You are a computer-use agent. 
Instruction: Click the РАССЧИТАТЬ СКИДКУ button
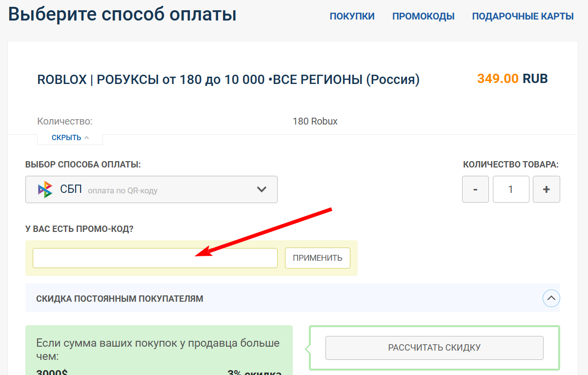434,348
